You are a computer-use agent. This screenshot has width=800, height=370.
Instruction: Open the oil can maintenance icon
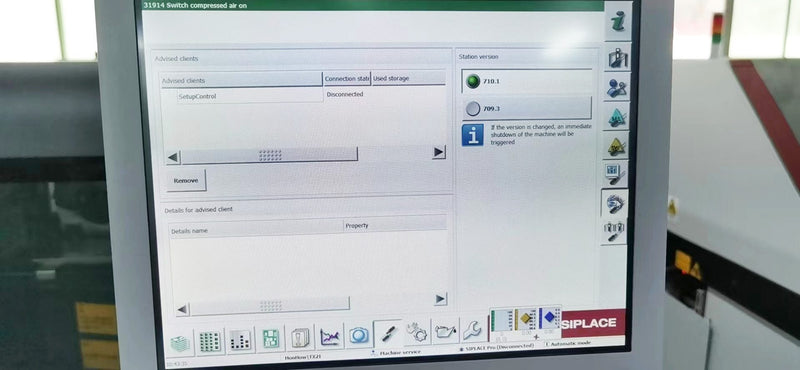click(x=446, y=331)
